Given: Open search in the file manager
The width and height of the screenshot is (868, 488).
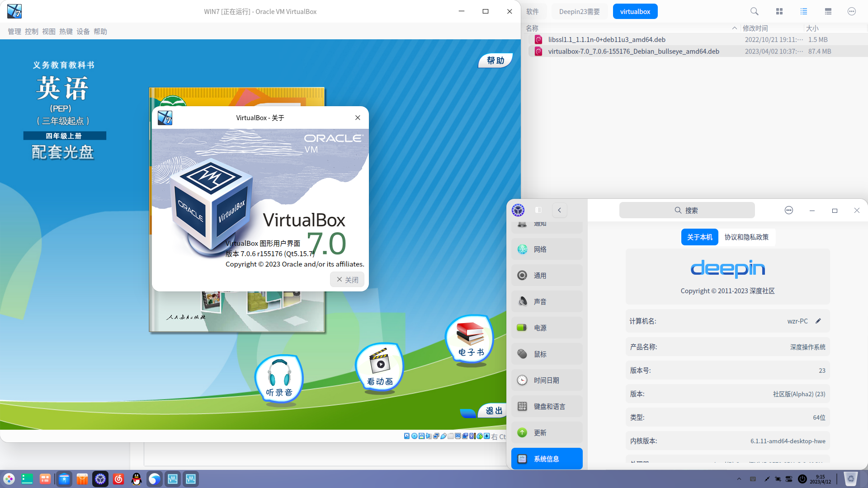Looking at the screenshot, I should click(x=754, y=11).
